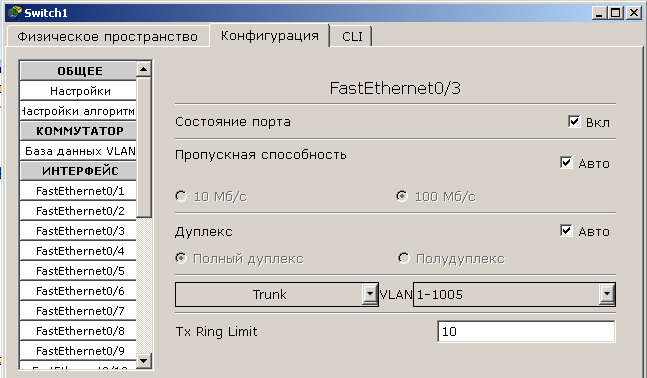Viewport: 647px width, 378px height.
Task: Click the sidebar scroll down arrow
Action: coord(144,361)
